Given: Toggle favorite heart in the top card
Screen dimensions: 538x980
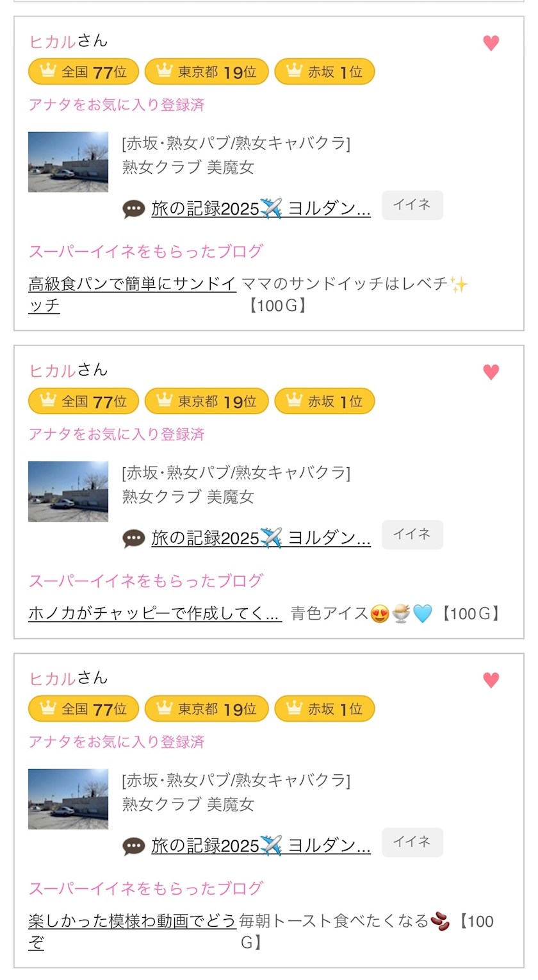Looking at the screenshot, I should coord(491,43).
